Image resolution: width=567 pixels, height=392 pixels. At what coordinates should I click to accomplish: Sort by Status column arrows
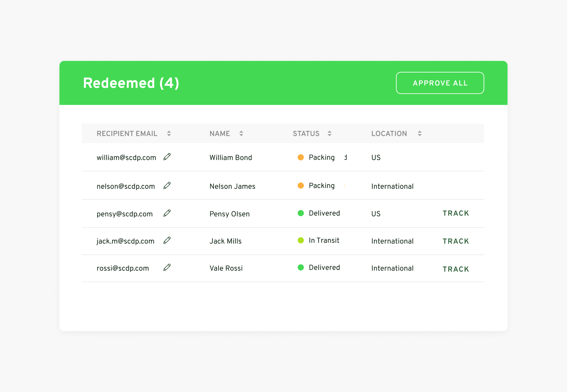(329, 133)
